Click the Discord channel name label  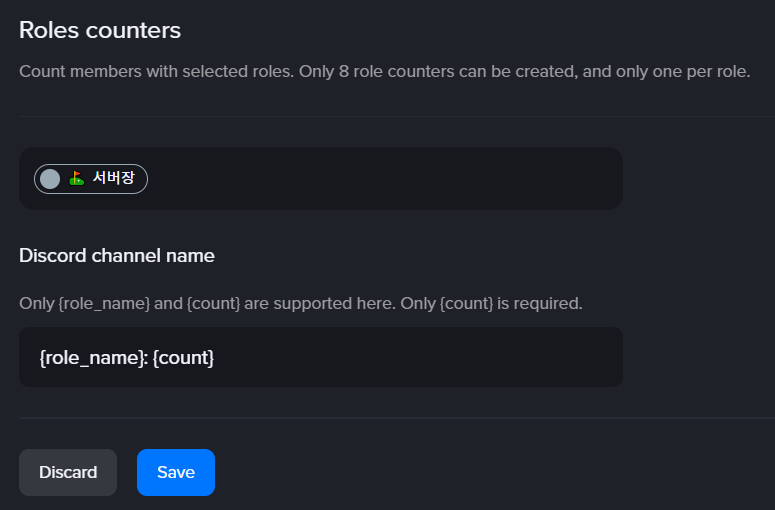[x=117, y=255]
